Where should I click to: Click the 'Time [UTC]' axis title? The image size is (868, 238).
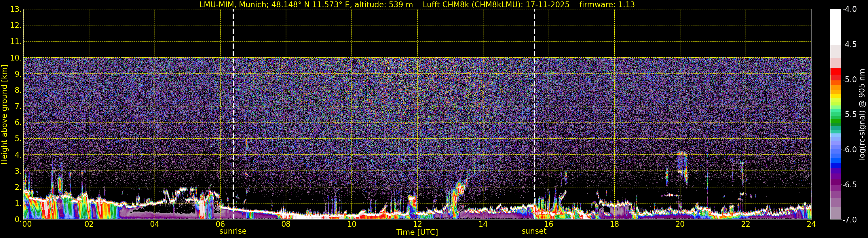tap(417, 232)
